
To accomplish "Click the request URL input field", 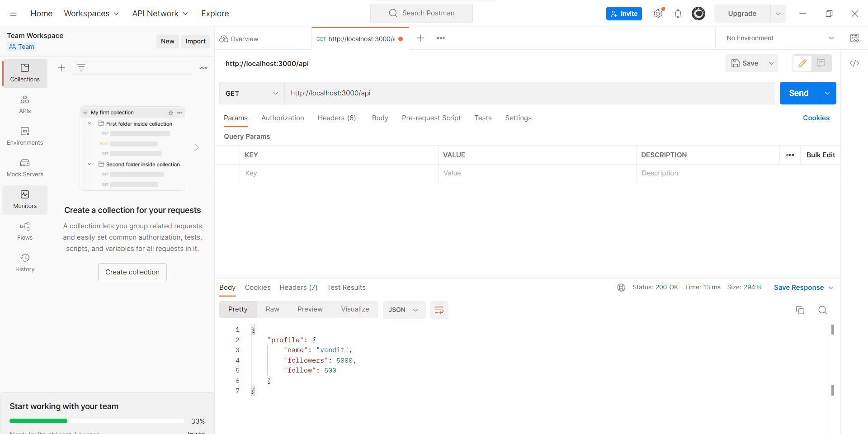I will (x=530, y=93).
